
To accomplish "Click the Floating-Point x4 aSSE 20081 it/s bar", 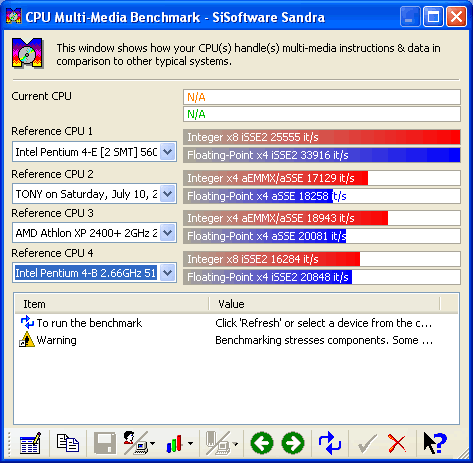I will point(322,236).
